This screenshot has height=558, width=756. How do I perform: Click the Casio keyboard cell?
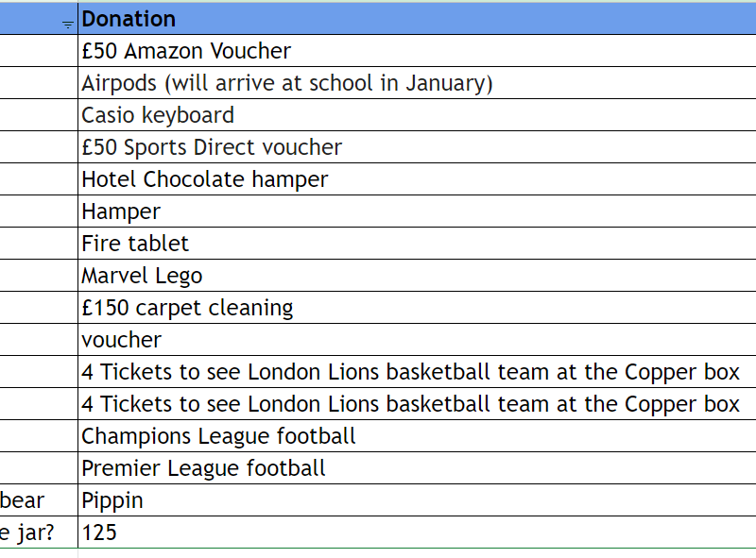(x=416, y=115)
